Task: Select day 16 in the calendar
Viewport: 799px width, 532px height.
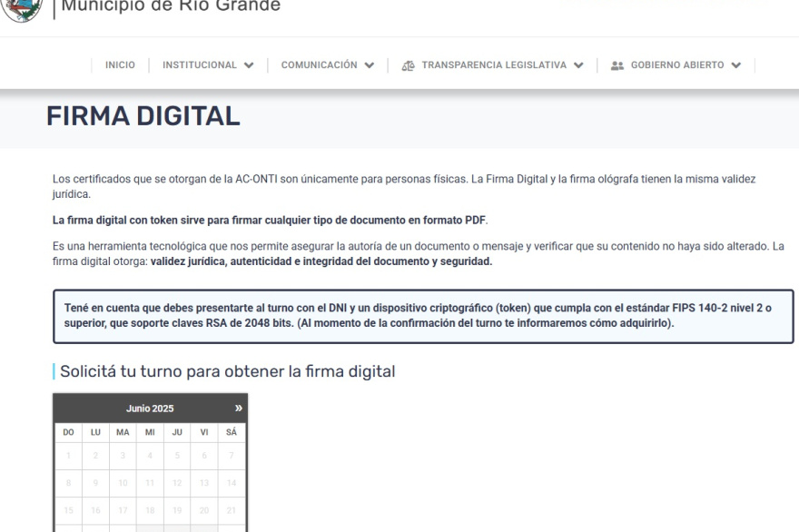Action: pos(95,510)
